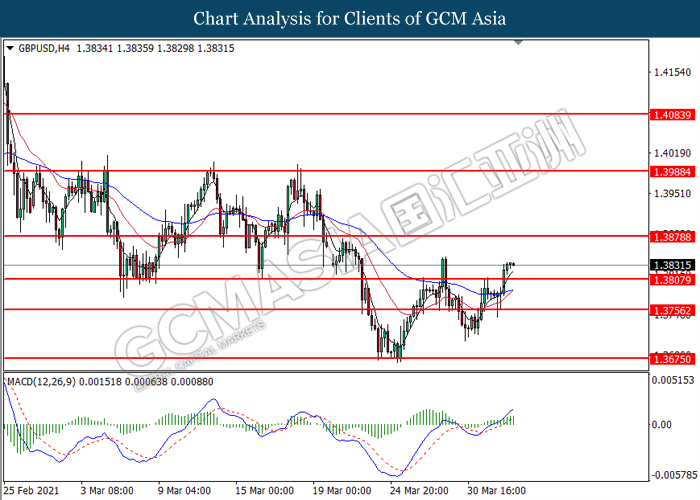Select the 1.38788 price level label
Image resolution: width=700 pixels, height=500 pixels.
point(672,237)
